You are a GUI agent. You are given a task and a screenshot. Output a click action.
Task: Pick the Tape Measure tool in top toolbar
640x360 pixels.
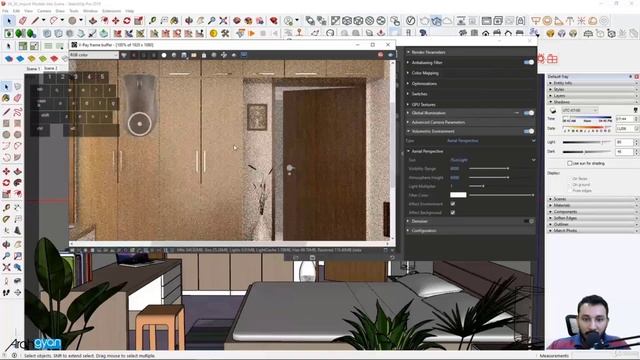point(153,20)
